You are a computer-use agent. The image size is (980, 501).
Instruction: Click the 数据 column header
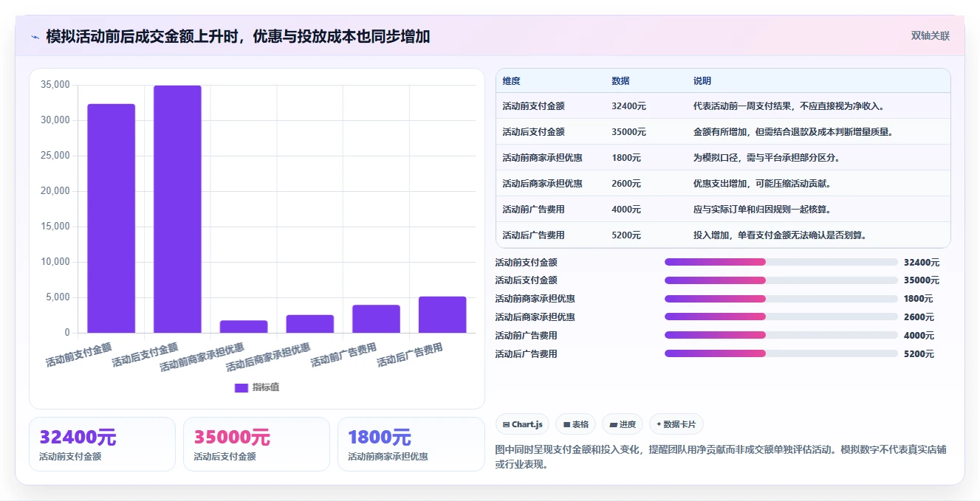(621, 81)
